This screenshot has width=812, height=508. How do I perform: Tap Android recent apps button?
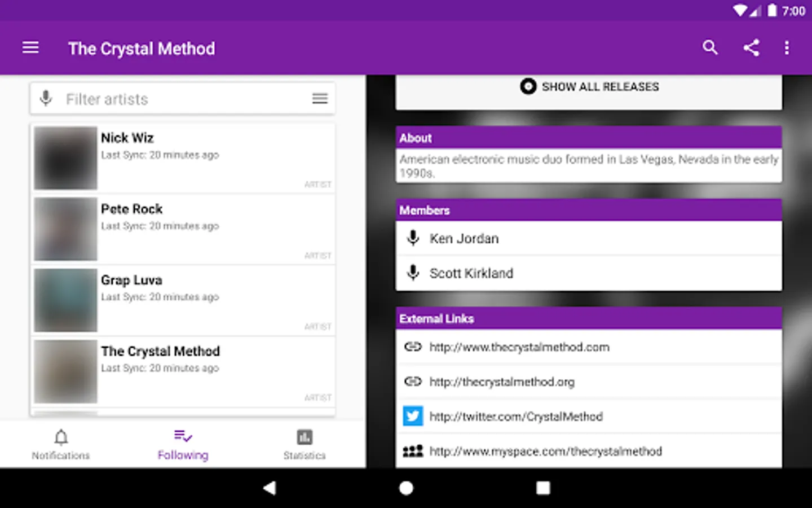pos(543,488)
